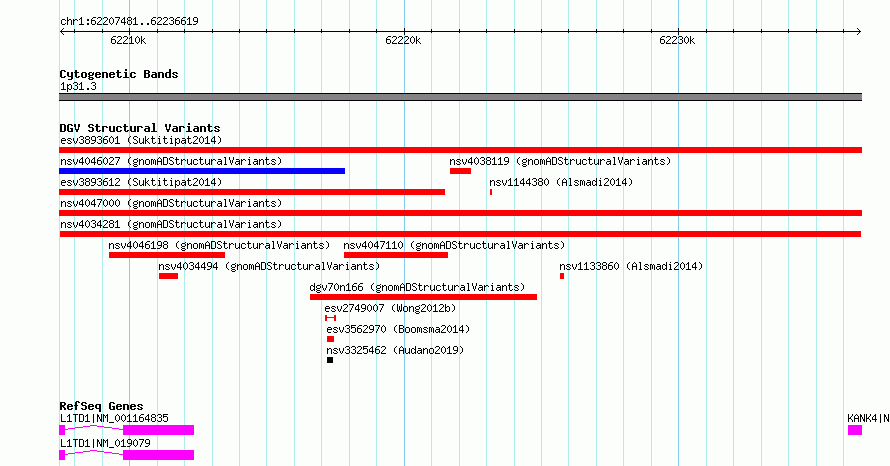Select the red nsv4047110 variant bar
Screen dimensions: 890x466
point(396,255)
